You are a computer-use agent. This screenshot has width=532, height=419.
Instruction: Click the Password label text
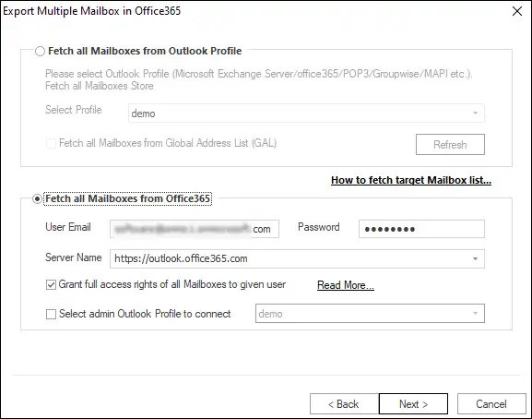point(319,227)
